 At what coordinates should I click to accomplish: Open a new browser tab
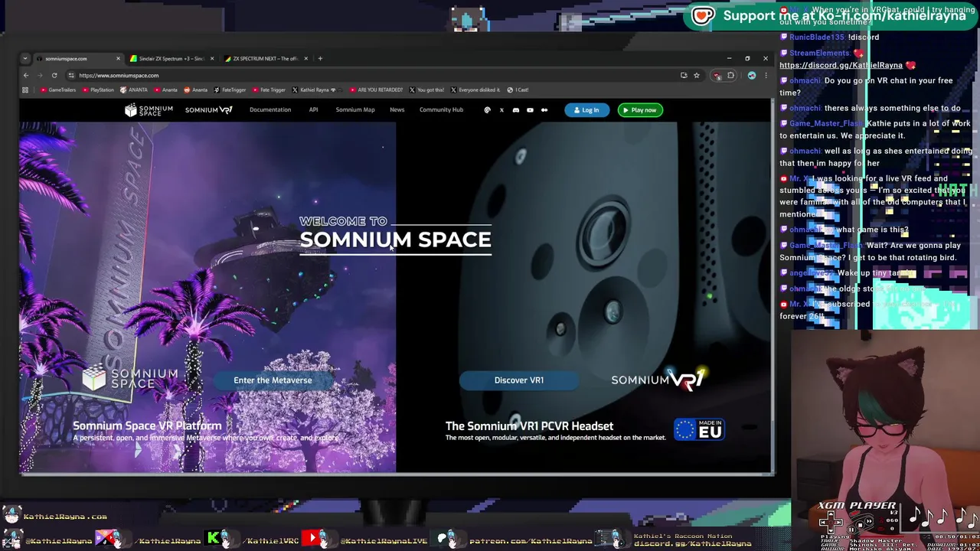click(321, 58)
